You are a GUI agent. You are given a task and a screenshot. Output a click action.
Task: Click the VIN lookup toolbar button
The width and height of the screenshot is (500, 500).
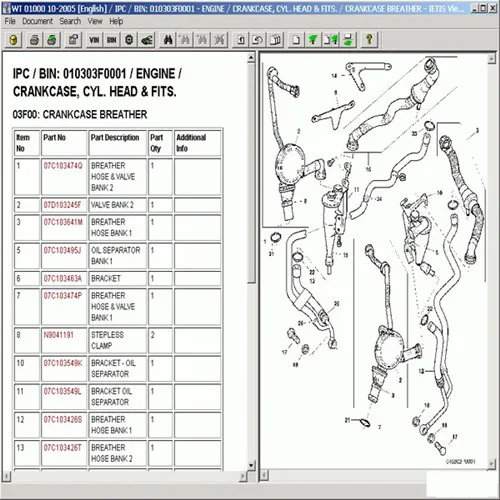(94, 40)
